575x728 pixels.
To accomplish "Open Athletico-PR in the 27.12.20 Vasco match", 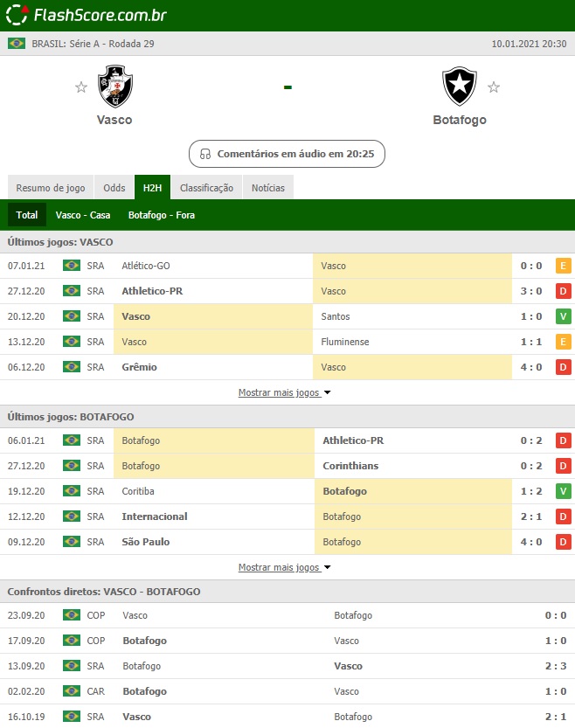I will tap(152, 291).
